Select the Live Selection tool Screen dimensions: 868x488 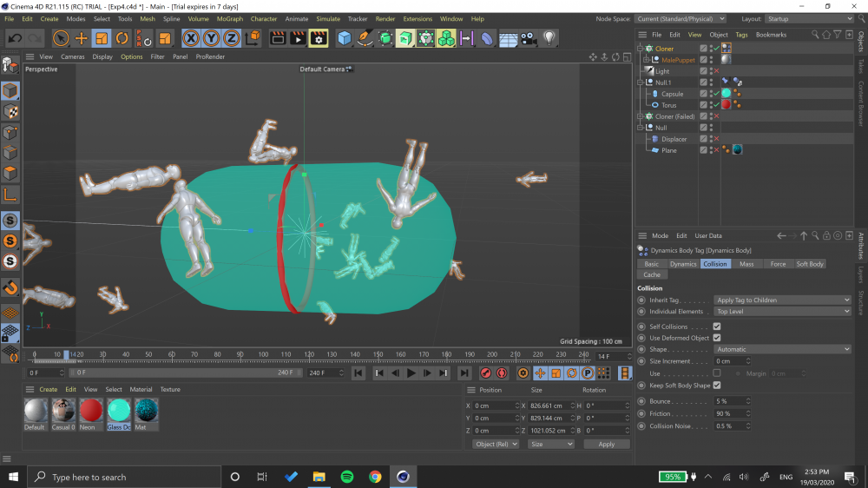pos(61,38)
